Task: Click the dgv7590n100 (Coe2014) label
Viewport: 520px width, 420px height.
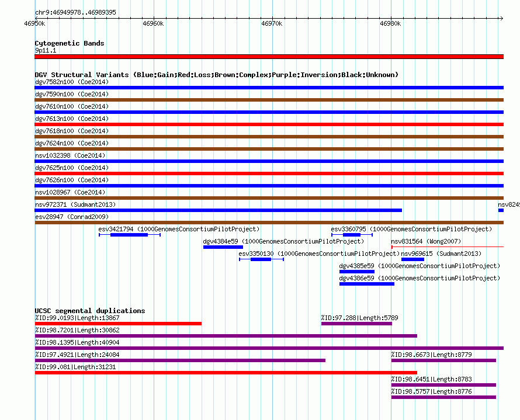Action: pyautogui.click(x=72, y=94)
